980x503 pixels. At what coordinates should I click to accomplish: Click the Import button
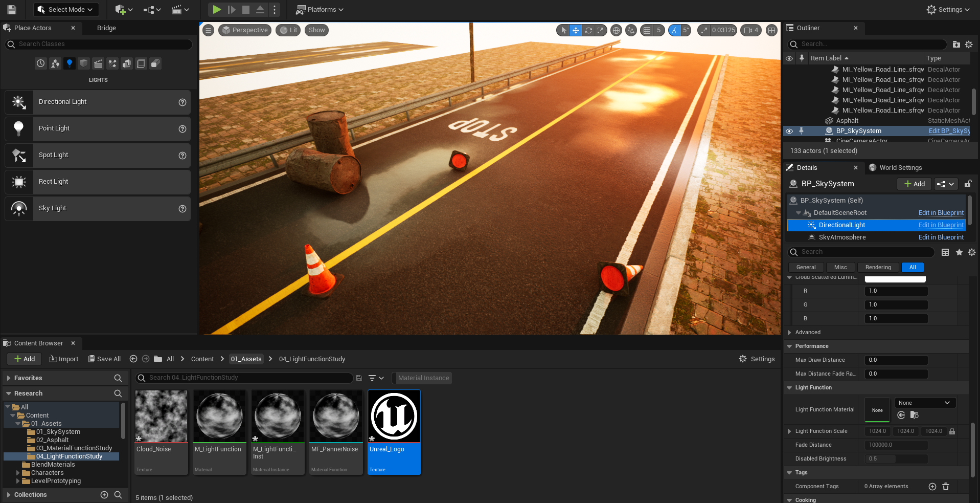63,359
